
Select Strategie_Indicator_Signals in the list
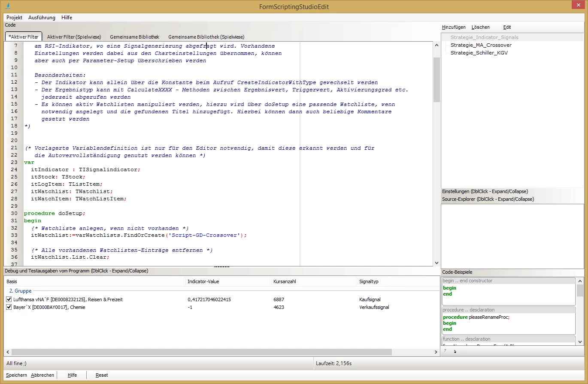pos(484,37)
